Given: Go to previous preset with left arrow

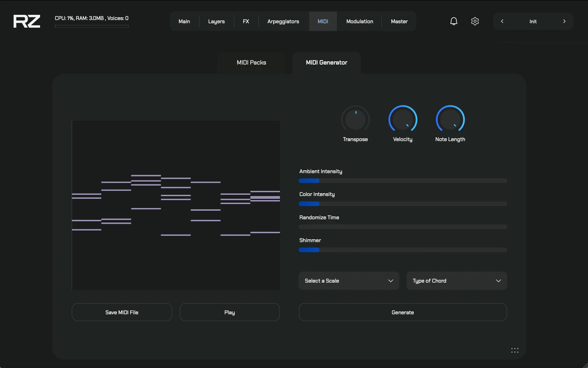Looking at the screenshot, I should [502, 21].
